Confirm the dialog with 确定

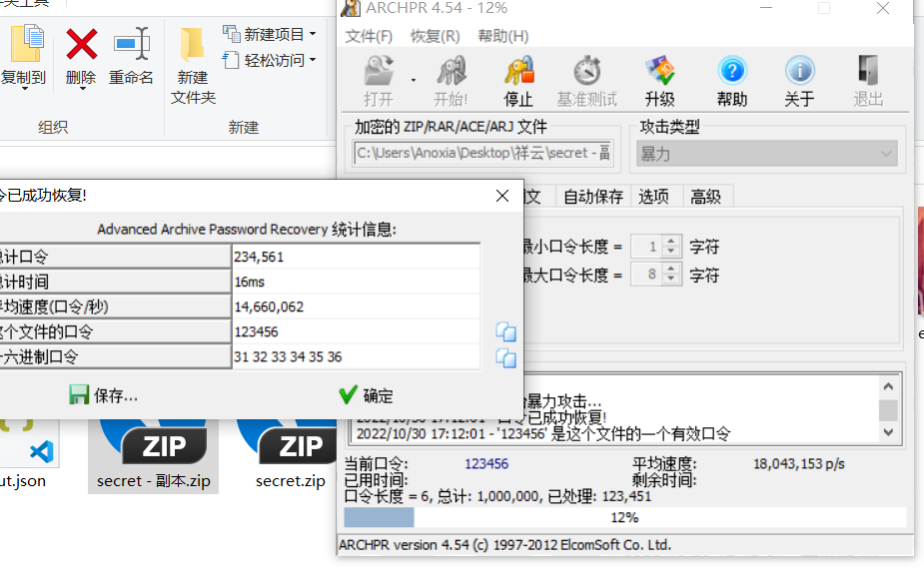(x=366, y=395)
